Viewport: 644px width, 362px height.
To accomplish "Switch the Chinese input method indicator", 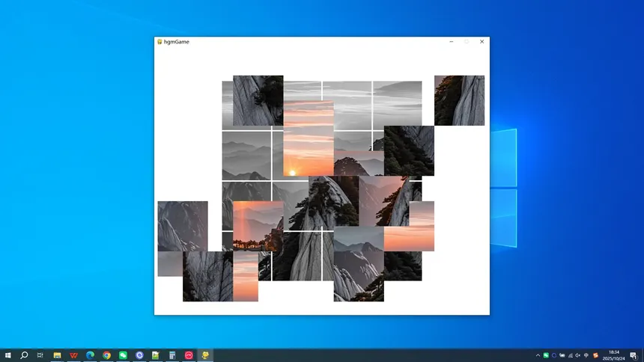I will click(x=586, y=355).
